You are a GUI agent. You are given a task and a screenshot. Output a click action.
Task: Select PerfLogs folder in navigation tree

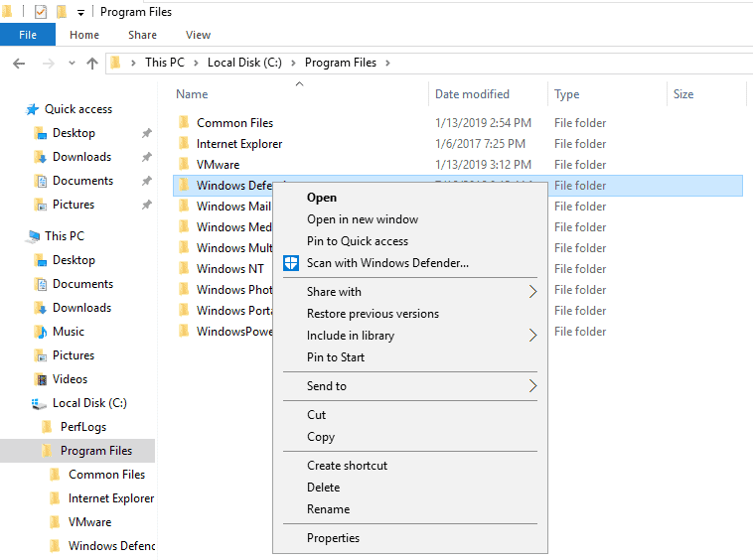pyautogui.click(x=82, y=427)
